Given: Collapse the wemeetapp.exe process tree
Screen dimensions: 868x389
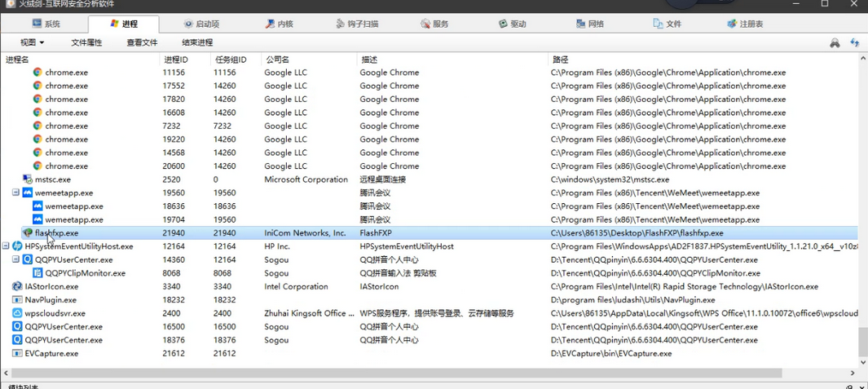Looking at the screenshot, I should [15, 192].
